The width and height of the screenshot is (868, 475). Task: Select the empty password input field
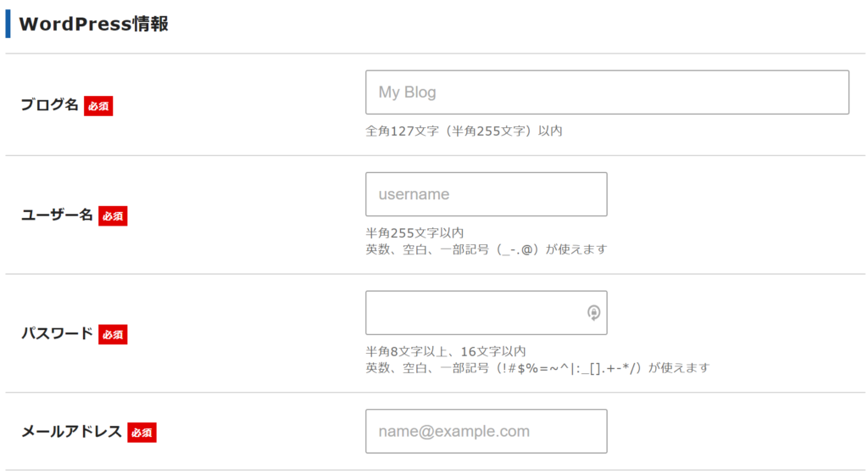[x=486, y=313]
